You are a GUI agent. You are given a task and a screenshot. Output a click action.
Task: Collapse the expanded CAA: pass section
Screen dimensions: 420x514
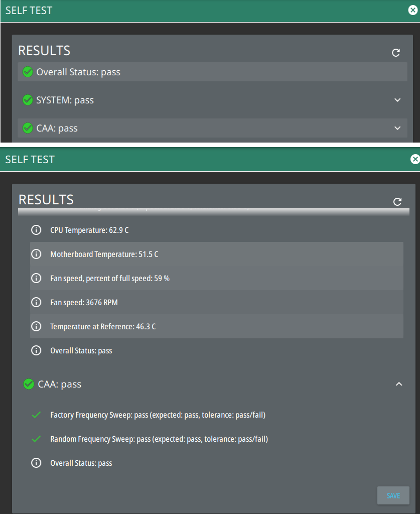point(399,384)
